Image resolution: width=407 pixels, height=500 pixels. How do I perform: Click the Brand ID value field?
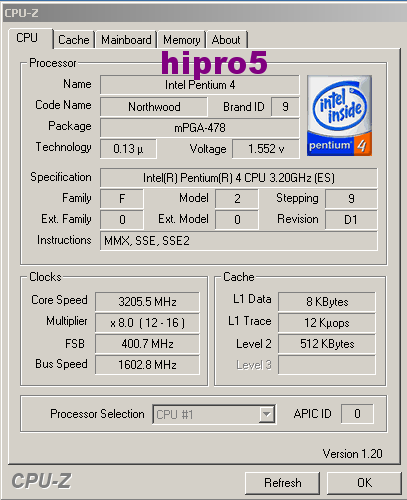click(285, 107)
